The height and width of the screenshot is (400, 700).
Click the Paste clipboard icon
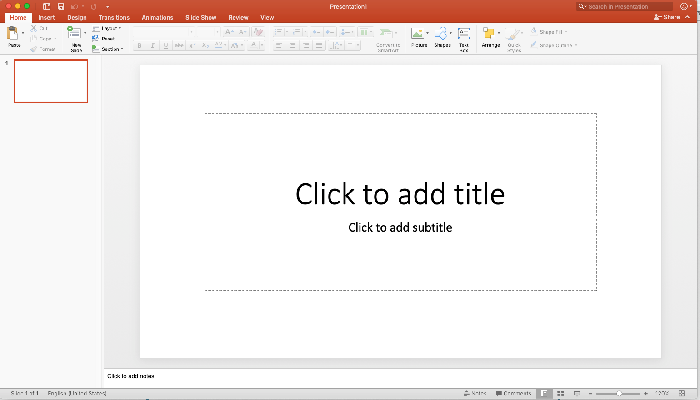click(x=12, y=33)
